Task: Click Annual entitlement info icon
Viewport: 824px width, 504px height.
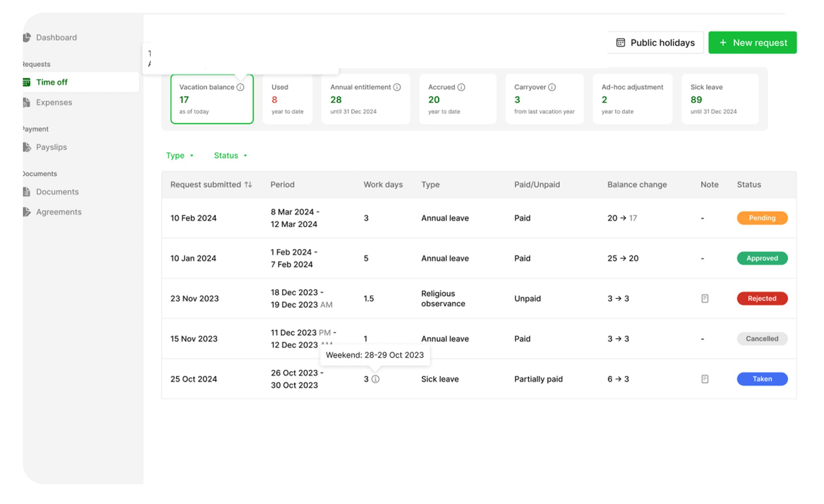Action: (397, 87)
